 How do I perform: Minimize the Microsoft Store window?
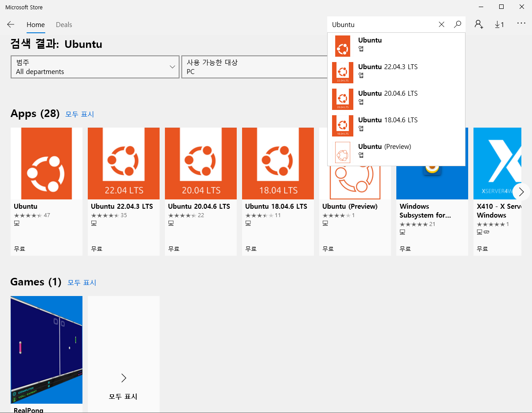[481, 7]
